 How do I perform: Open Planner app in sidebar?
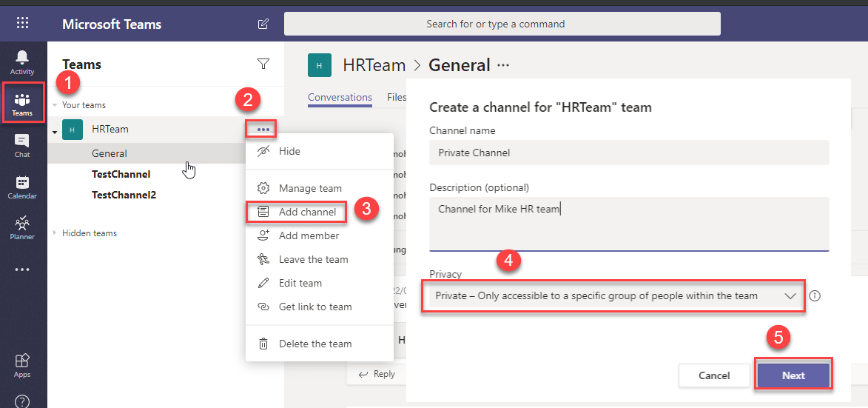point(22,227)
